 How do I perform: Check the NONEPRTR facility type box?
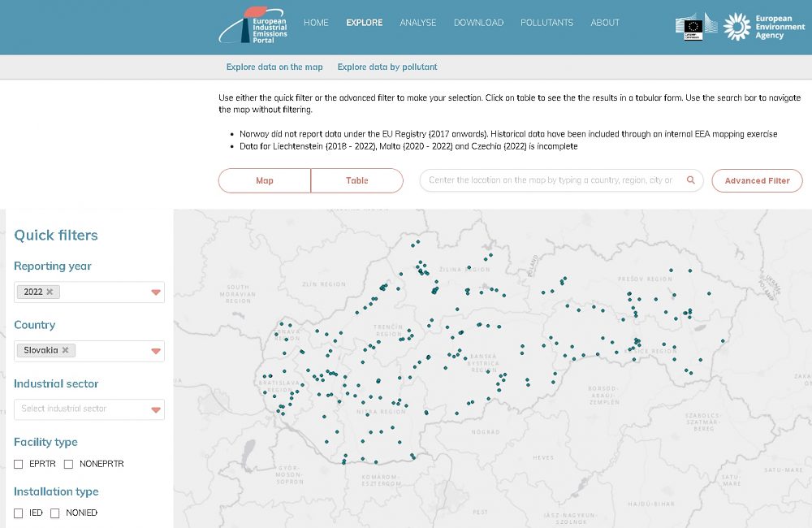click(x=69, y=464)
